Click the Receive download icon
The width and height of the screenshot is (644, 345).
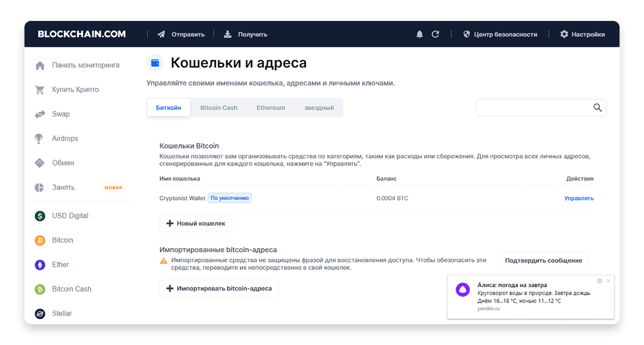pyautogui.click(x=228, y=34)
